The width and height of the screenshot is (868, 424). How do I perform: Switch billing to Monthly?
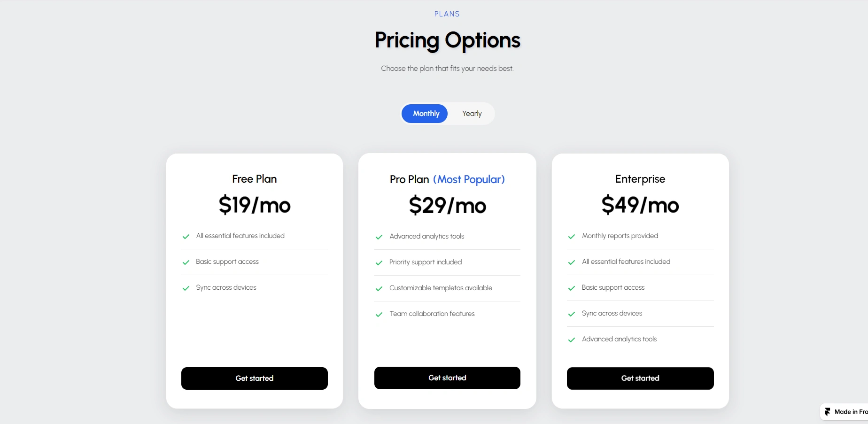coord(425,114)
